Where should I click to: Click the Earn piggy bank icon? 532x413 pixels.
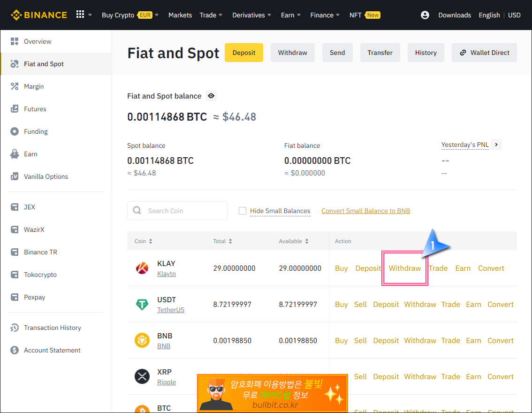(15, 154)
